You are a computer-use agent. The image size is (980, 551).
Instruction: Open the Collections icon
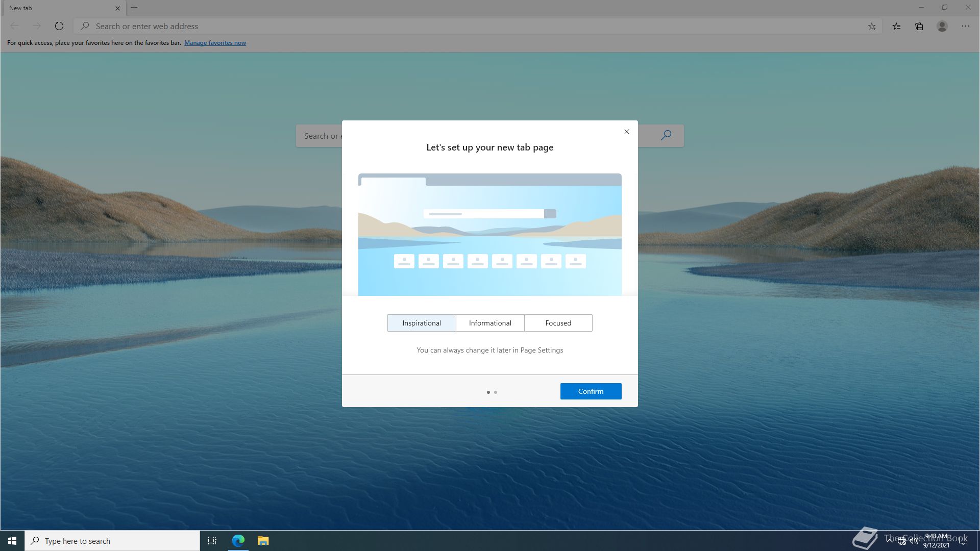pos(919,26)
